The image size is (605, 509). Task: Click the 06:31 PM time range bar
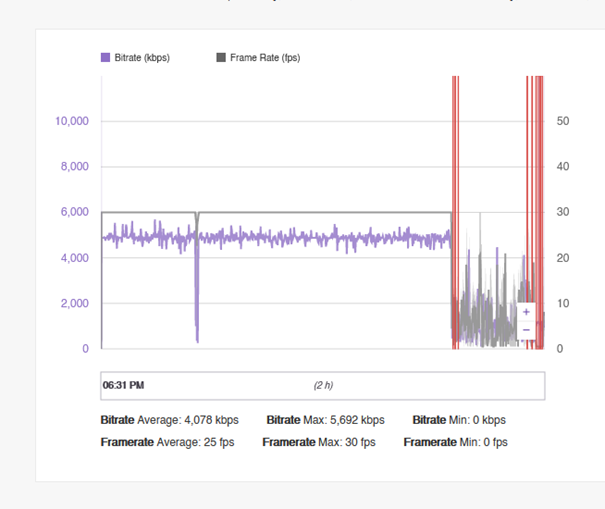[x=323, y=386]
